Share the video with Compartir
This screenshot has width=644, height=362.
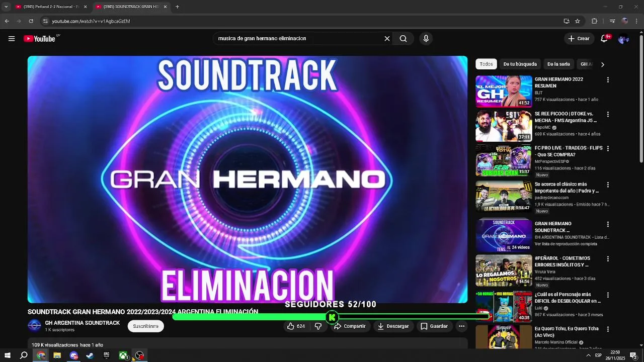pyautogui.click(x=350, y=326)
